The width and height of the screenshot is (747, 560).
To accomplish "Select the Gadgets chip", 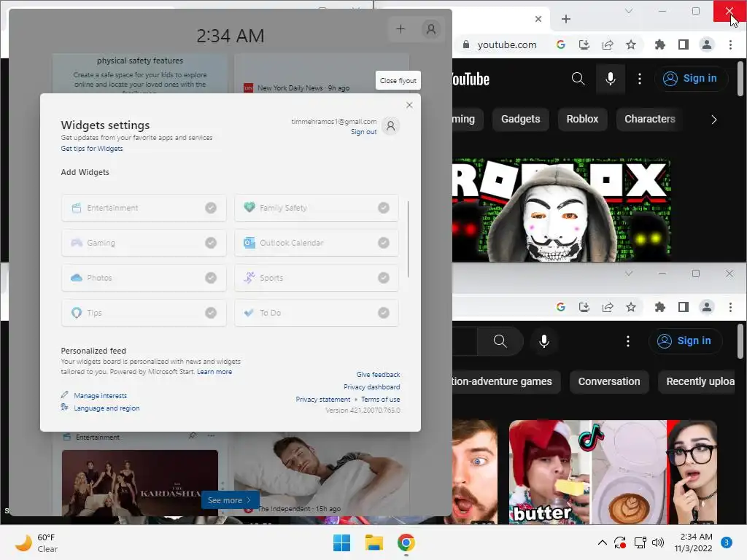I will pos(520,119).
